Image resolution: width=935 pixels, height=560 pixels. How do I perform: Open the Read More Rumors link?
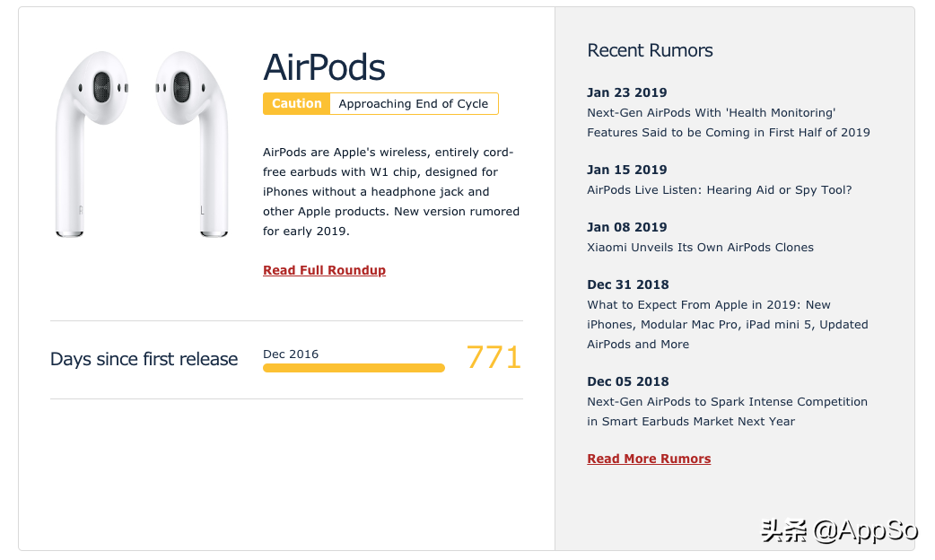tap(649, 459)
